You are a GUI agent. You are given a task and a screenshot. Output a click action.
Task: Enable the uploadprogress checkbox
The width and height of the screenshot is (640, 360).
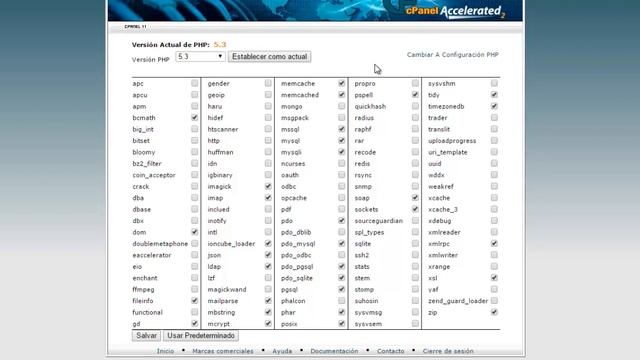494,140
